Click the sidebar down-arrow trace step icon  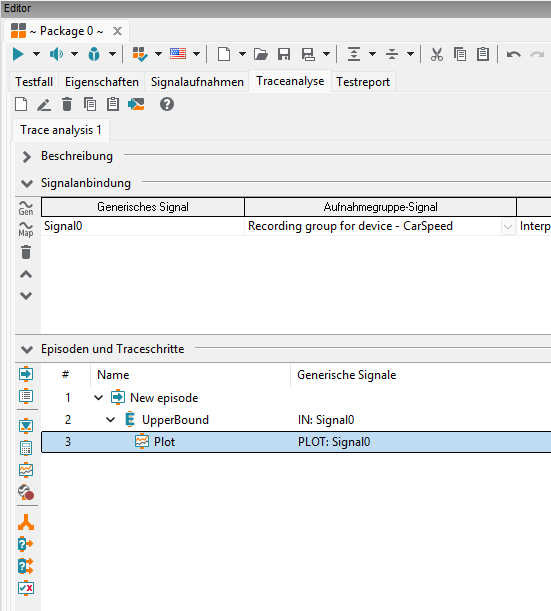(x=26, y=426)
